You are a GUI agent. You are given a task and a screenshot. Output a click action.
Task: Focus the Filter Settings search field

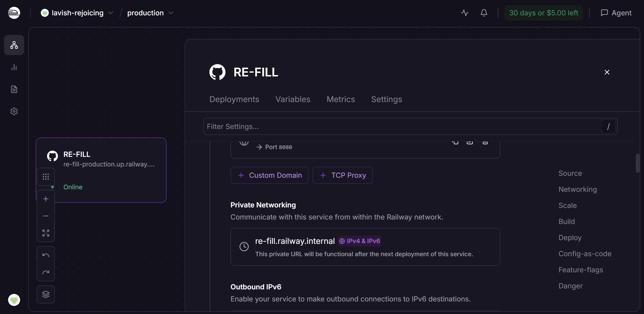[x=410, y=126]
